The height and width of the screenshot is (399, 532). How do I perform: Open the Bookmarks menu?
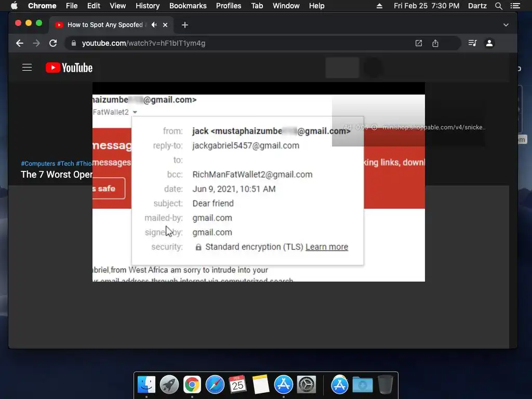188,6
